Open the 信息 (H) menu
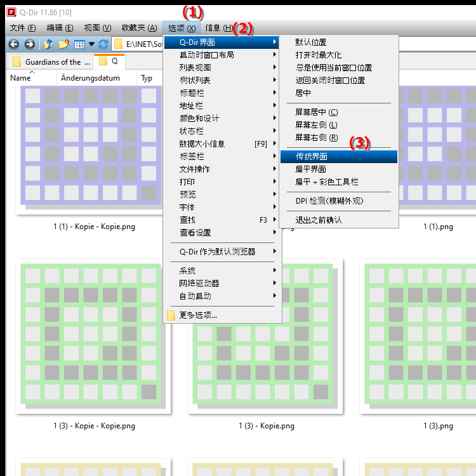Image resolution: width=476 pixels, height=476 pixels. point(219,28)
